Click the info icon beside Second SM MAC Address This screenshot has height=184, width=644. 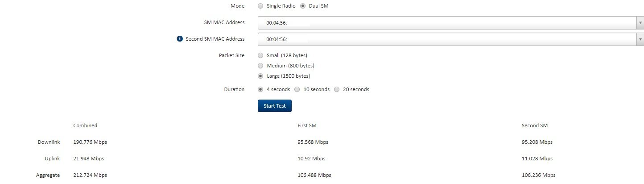point(180,39)
